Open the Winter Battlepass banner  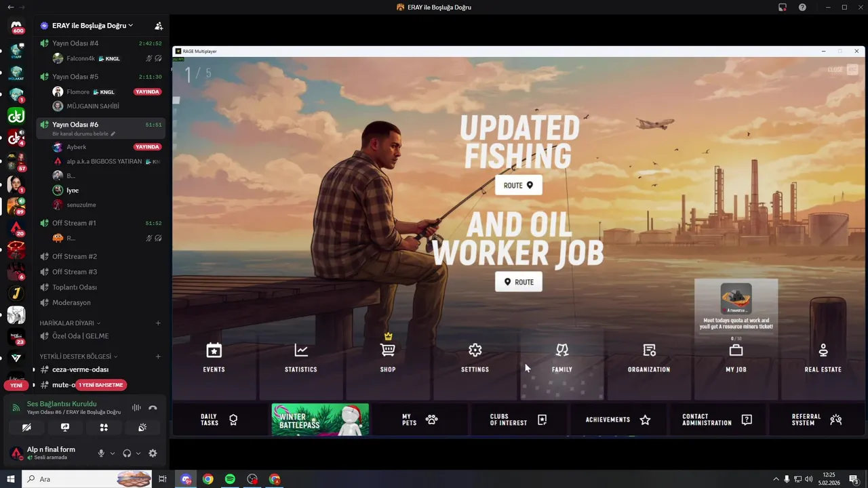320,420
